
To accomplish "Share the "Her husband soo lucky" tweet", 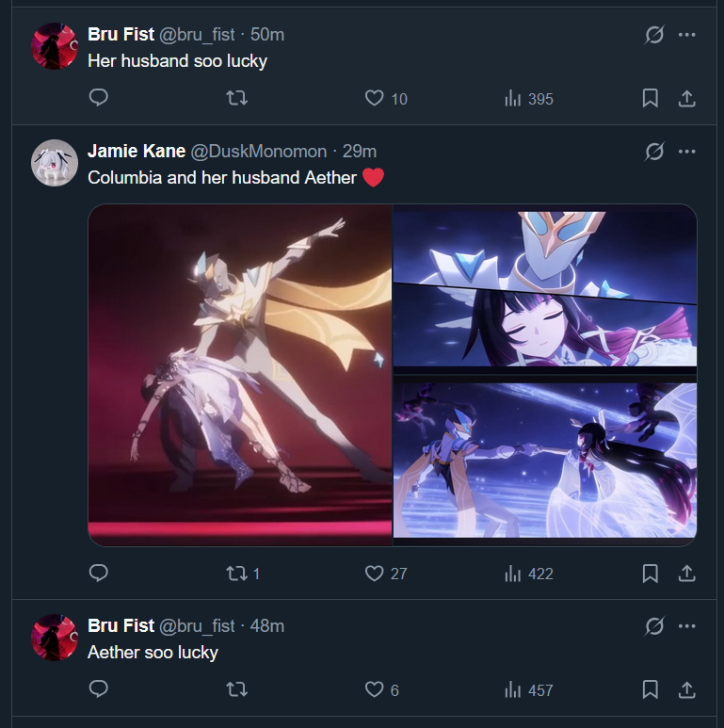I will tap(687, 98).
